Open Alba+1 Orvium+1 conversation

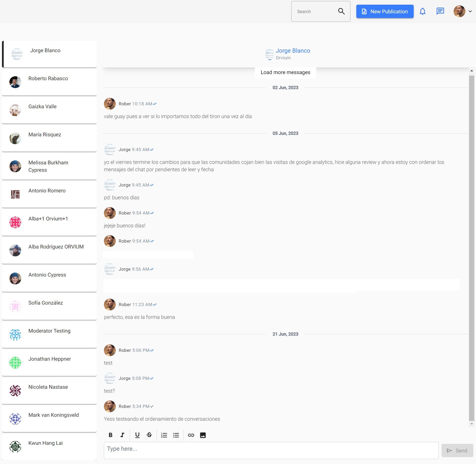tap(49, 222)
